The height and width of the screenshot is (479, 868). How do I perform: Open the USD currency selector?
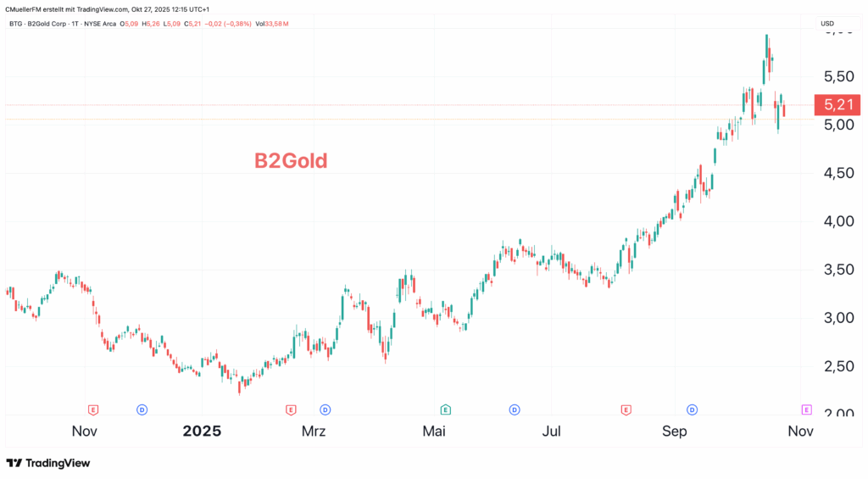click(x=826, y=23)
